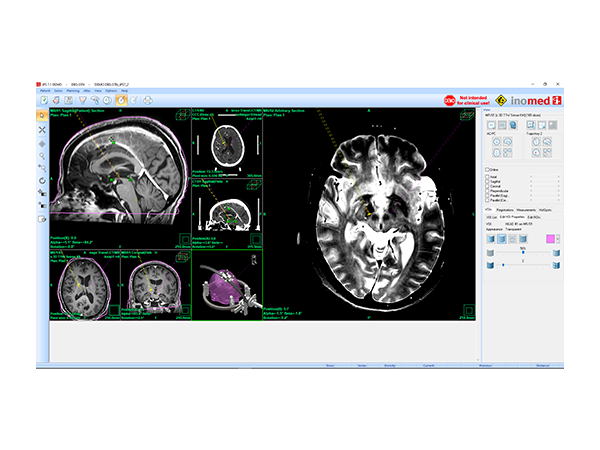Click the crossed-lines tool in left sidebar
This screenshot has height=450, width=600.
[43, 130]
